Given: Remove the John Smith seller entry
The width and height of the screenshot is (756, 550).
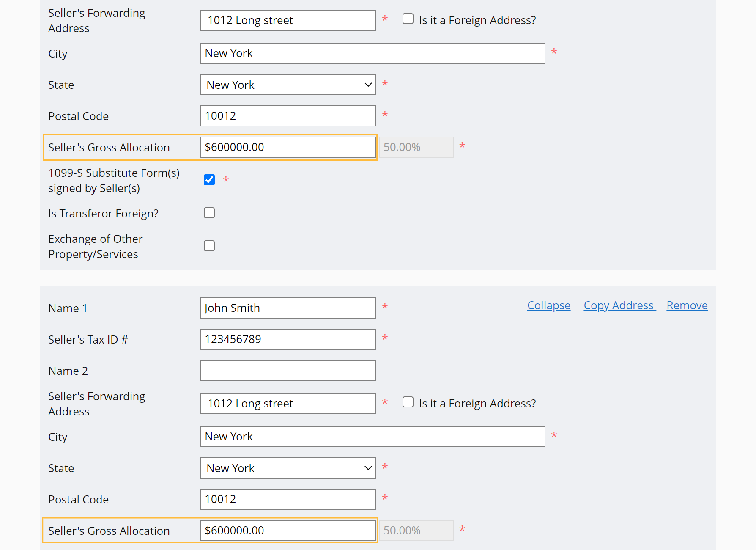Looking at the screenshot, I should [687, 305].
